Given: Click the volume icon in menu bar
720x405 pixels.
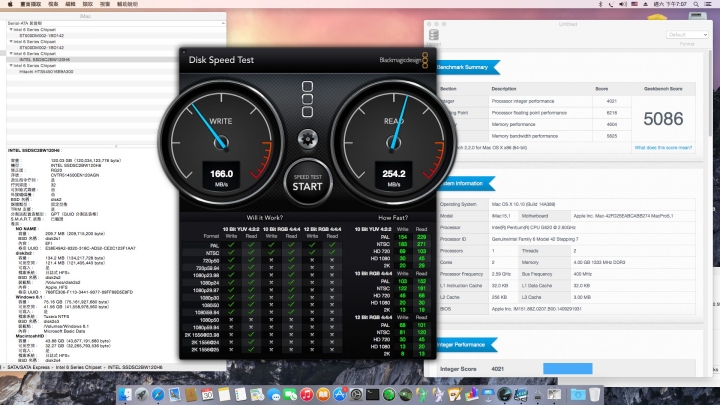Looking at the screenshot, I should [623, 4].
